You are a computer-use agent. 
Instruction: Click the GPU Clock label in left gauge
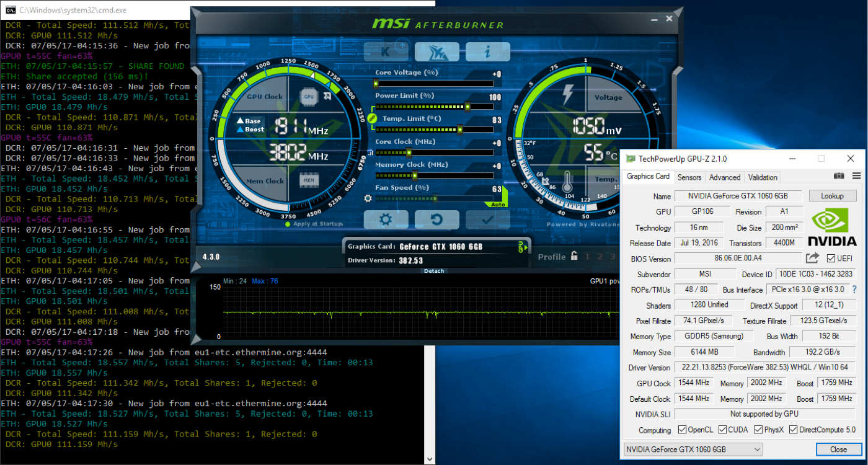point(265,97)
